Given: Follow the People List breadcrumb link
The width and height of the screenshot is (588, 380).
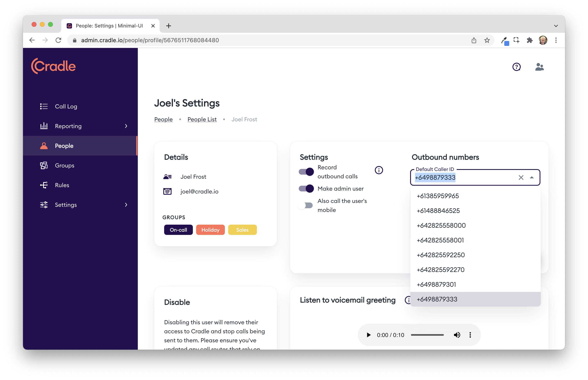Looking at the screenshot, I should click(x=202, y=119).
